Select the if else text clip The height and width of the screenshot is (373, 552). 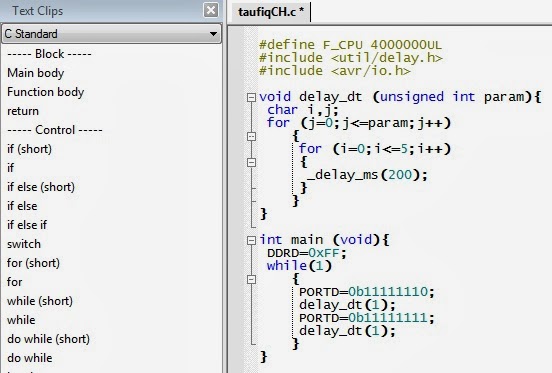pos(22,206)
